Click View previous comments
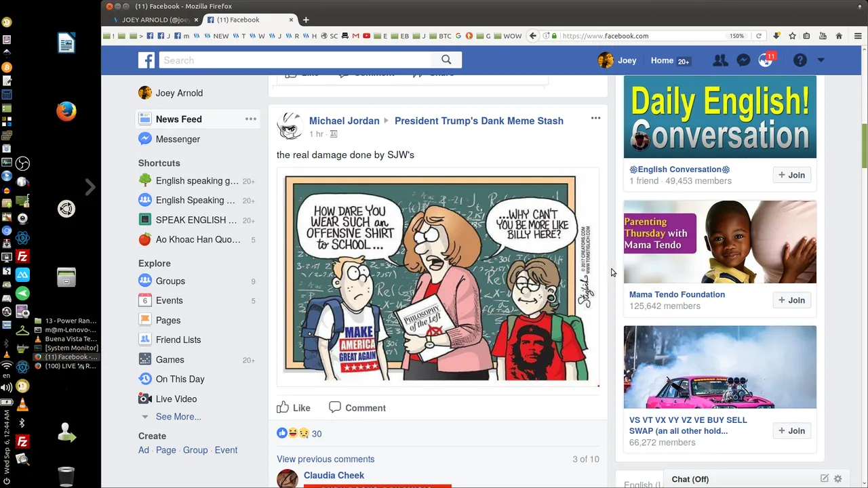Image resolution: width=868 pixels, height=488 pixels. click(325, 460)
